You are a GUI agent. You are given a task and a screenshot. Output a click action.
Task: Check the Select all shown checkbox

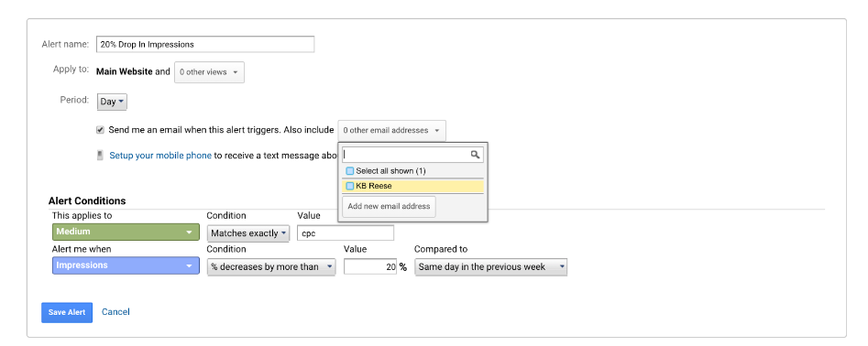coord(350,171)
